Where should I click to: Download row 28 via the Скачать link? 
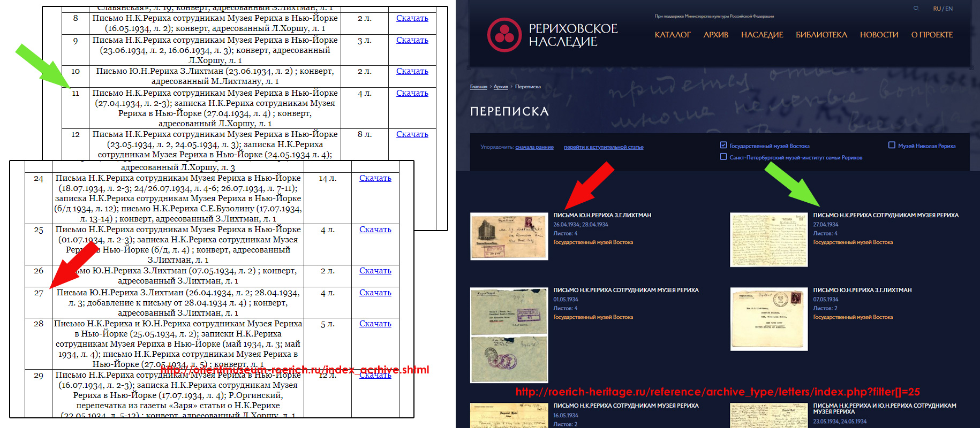(x=375, y=324)
